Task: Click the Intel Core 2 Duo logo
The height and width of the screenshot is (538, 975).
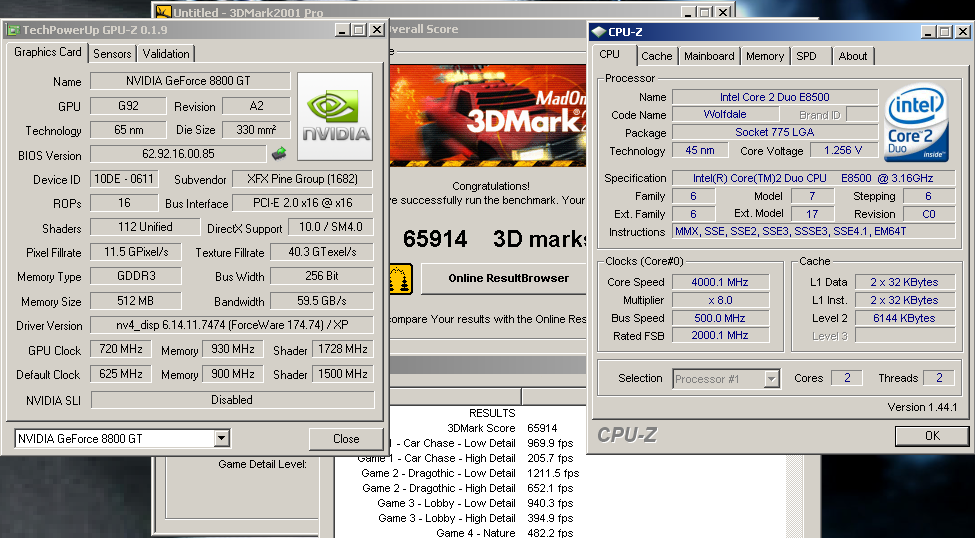Action: (915, 125)
